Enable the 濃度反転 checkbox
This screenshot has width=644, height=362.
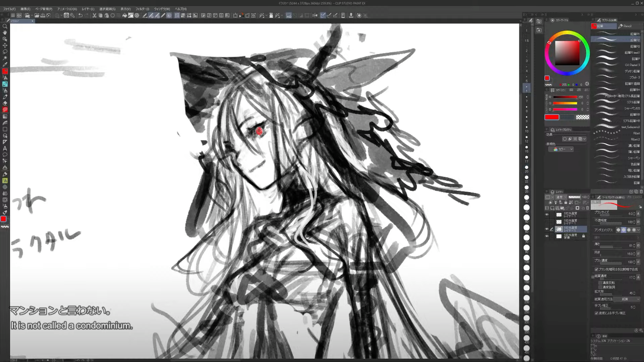tap(600, 283)
